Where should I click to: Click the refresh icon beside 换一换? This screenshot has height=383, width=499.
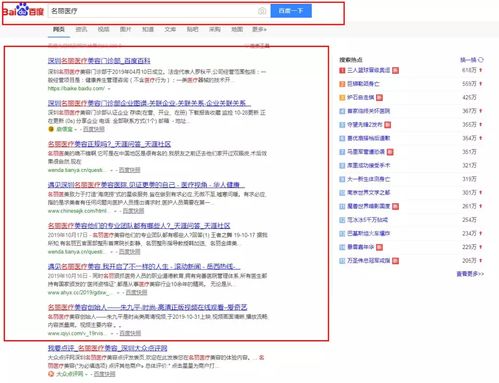point(481,60)
